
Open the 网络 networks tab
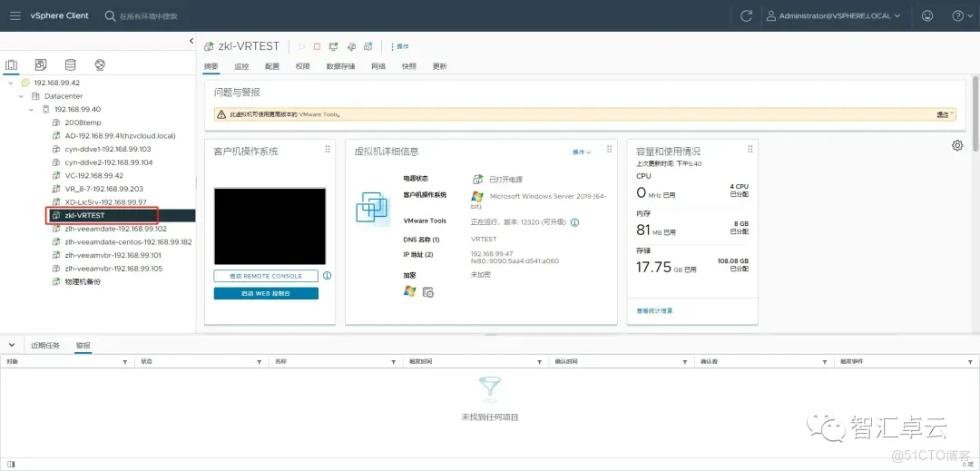pos(378,66)
